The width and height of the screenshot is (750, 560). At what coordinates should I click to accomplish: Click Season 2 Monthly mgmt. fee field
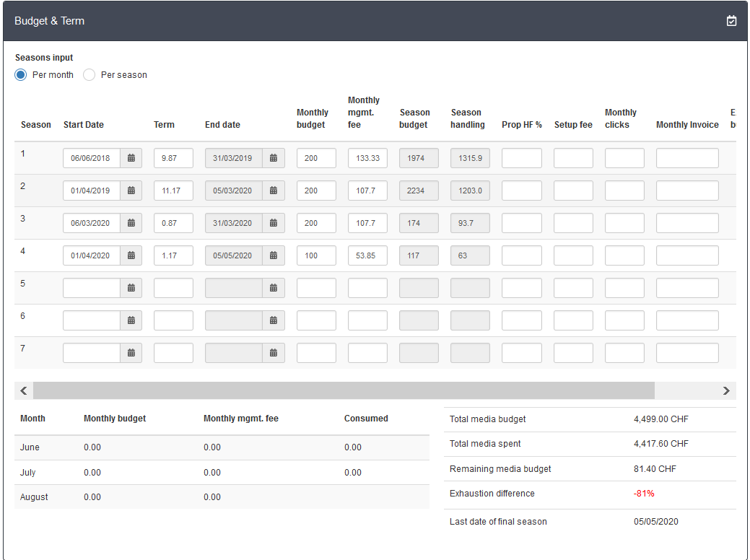[367, 191]
